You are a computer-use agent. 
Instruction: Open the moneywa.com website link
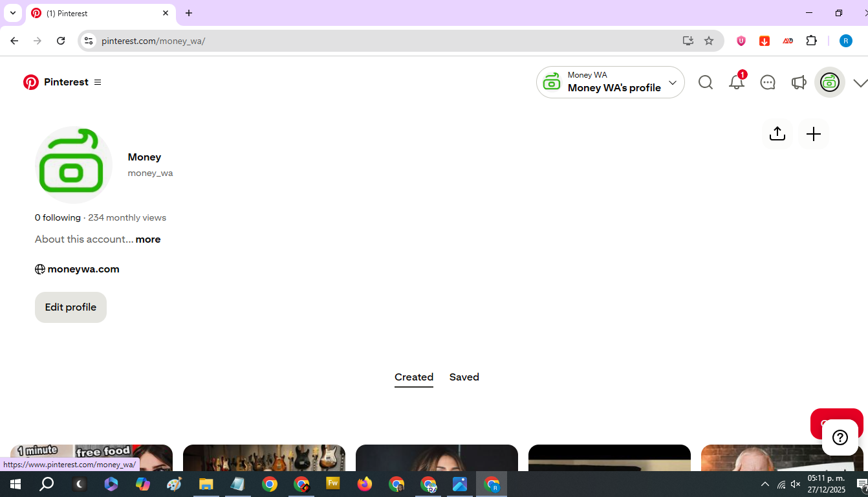[x=83, y=269]
